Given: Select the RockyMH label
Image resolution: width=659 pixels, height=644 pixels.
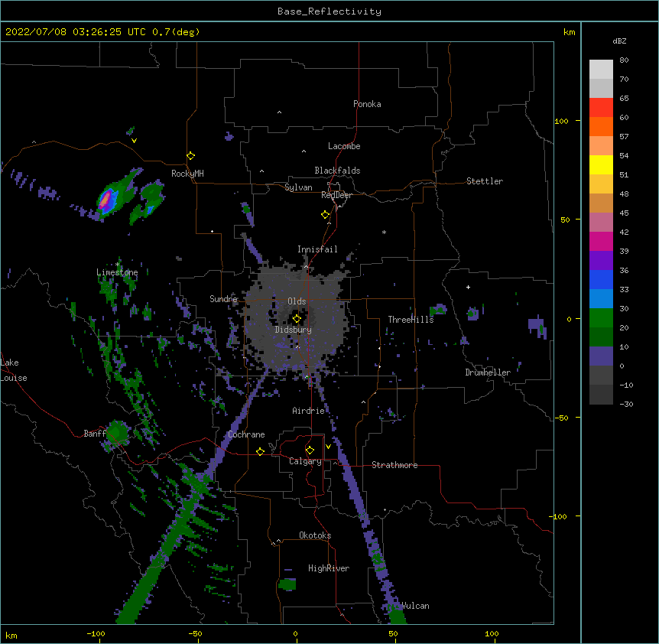Looking at the screenshot, I should pyautogui.click(x=187, y=174).
